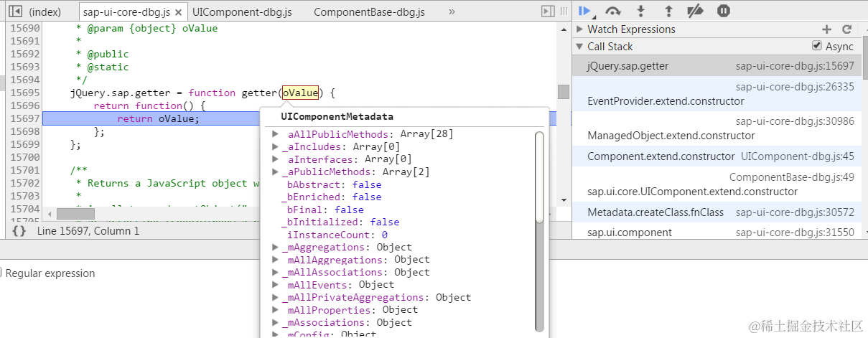
Task: Toggle the Async call stack checkbox
Action: 816,46
